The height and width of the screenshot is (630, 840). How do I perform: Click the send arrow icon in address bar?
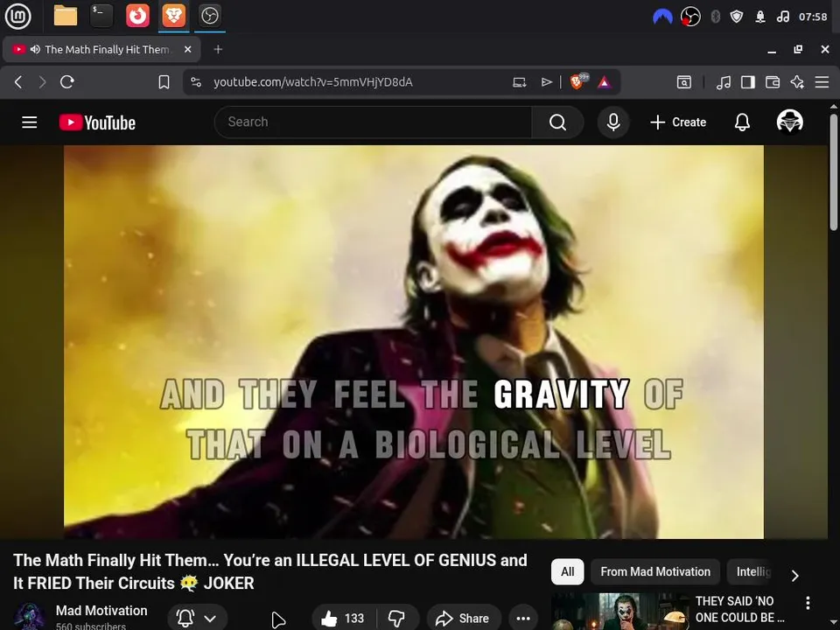(546, 82)
